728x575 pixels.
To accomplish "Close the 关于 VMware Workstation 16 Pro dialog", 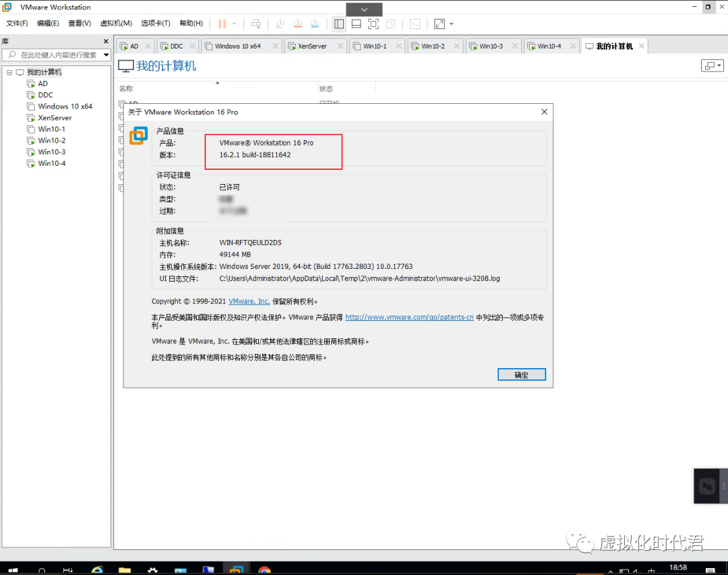I will [544, 112].
